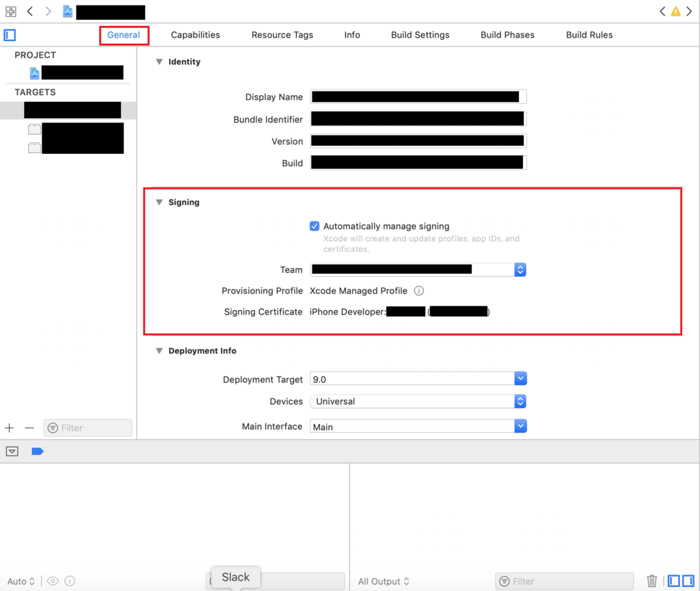Switch to the General tab

tap(124, 35)
